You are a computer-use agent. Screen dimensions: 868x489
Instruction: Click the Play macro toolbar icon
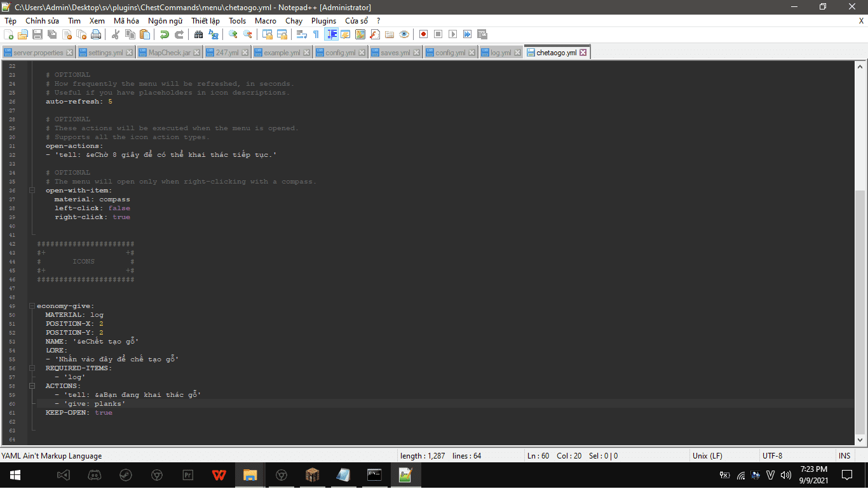[x=452, y=34]
